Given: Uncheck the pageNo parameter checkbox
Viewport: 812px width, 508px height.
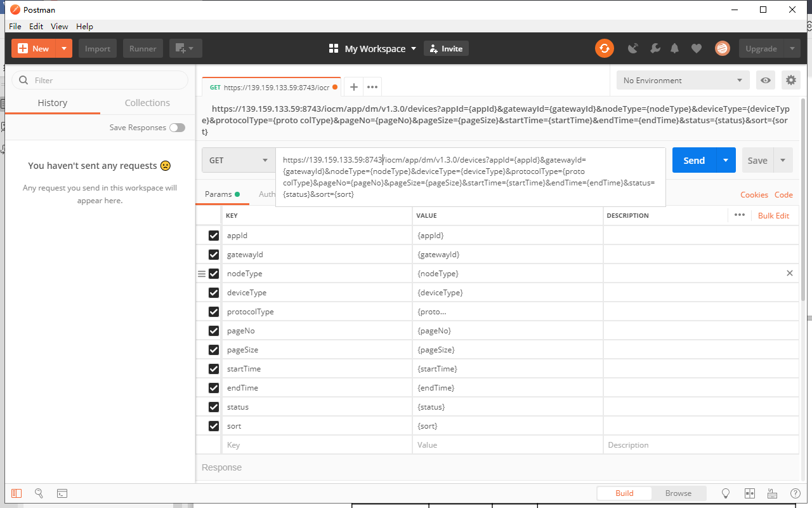Looking at the screenshot, I should point(214,331).
